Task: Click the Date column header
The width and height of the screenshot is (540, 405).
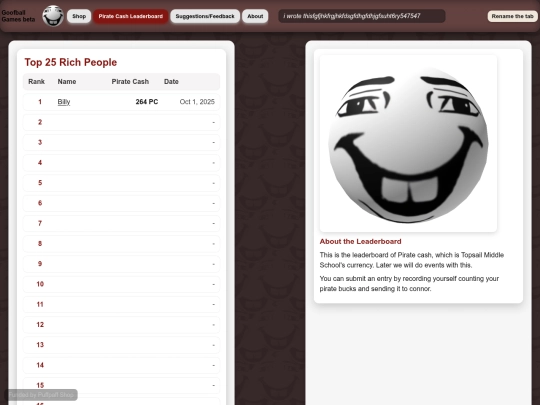Action: (x=171, y=82)
